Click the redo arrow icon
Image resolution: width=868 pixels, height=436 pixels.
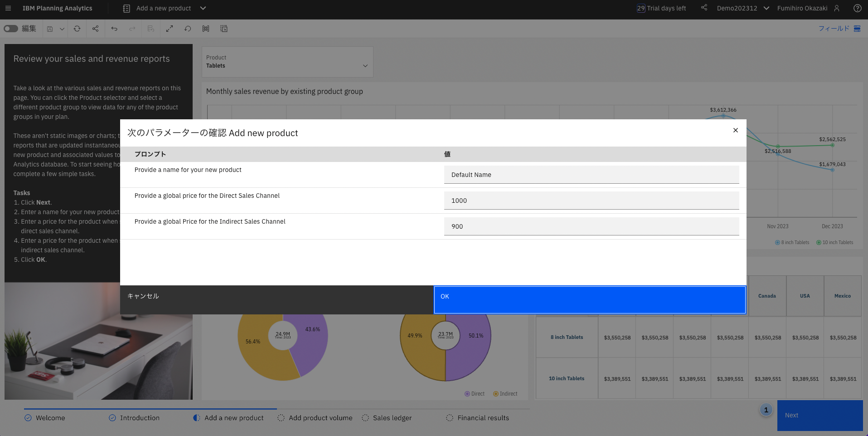click(x=132, y=29)
